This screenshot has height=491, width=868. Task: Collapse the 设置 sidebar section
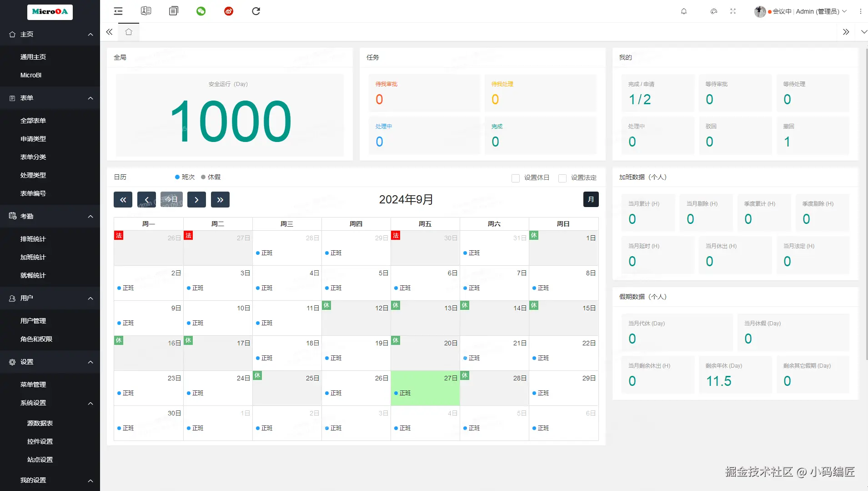click(50, 362)
